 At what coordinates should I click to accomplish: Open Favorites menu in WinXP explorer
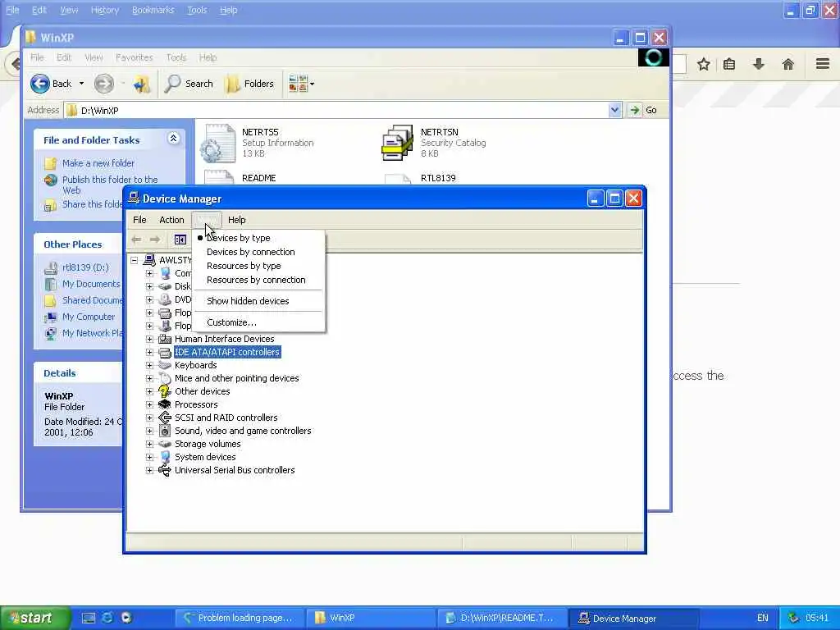point(134,57)
